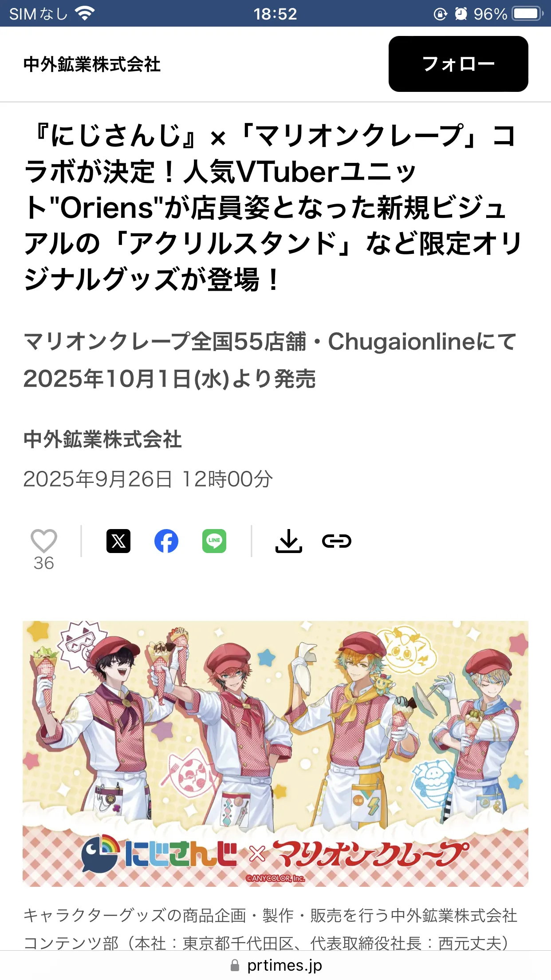Image resolution: width=551 pixels, height=980 pixels.
Task: Tap the prtimes.jp address bar
Action: (x=275, y=965)
